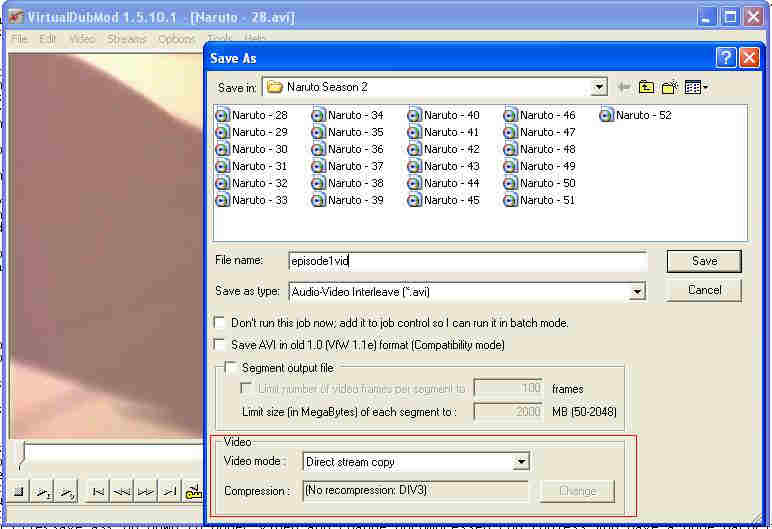
Task: Open the Video menu
Action: click(x=82, y=38)
